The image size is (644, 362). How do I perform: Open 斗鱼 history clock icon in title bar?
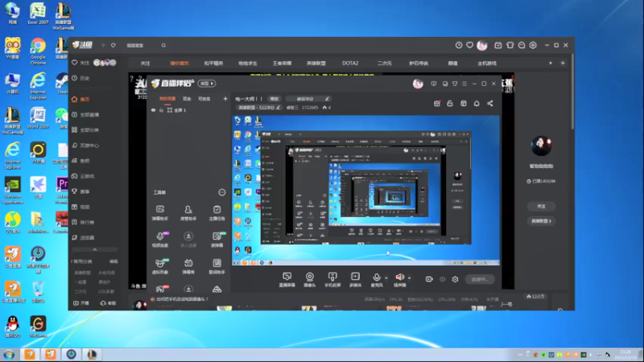(x=459, y=45)
